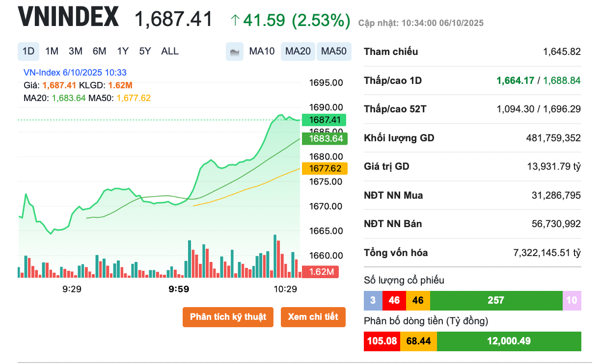Image resolution: width=600 pixels, height=364 pixels.
Task: Switch chart to 6M period
Action: (x=99, y=52)
